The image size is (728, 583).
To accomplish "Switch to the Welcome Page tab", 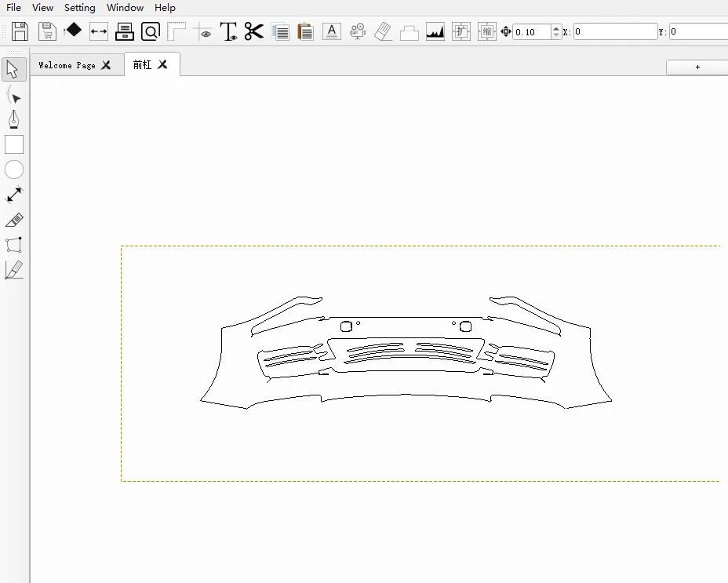I will (x=67, y=65).
